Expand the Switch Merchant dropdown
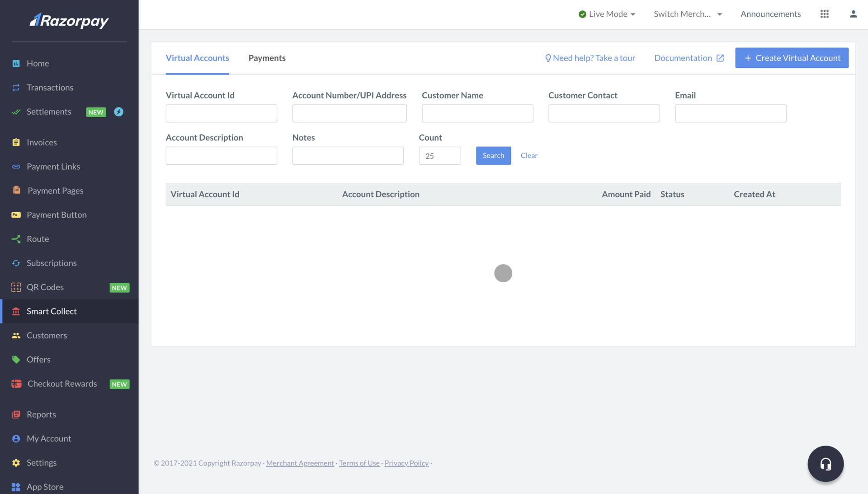The image size is (868, 494). [688, 14]
